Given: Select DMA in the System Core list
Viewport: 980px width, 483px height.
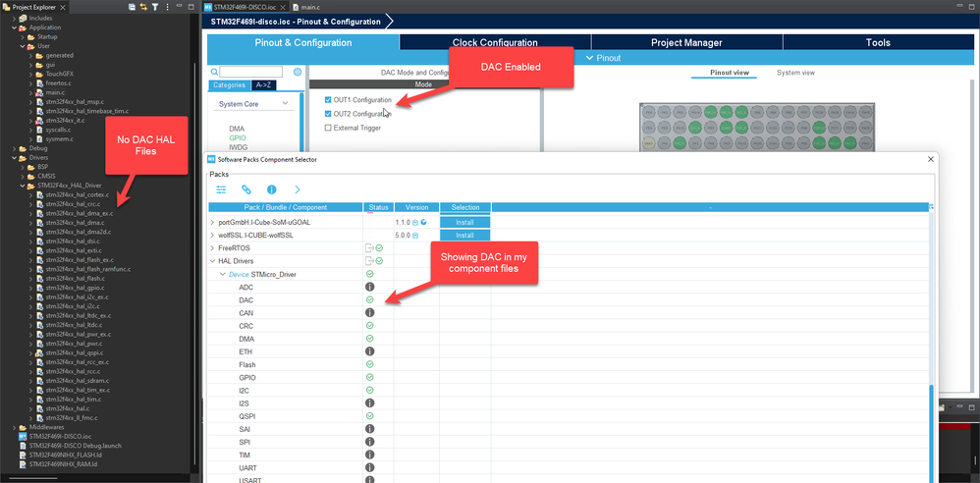Looking at the screenshot, I should 237,128.
